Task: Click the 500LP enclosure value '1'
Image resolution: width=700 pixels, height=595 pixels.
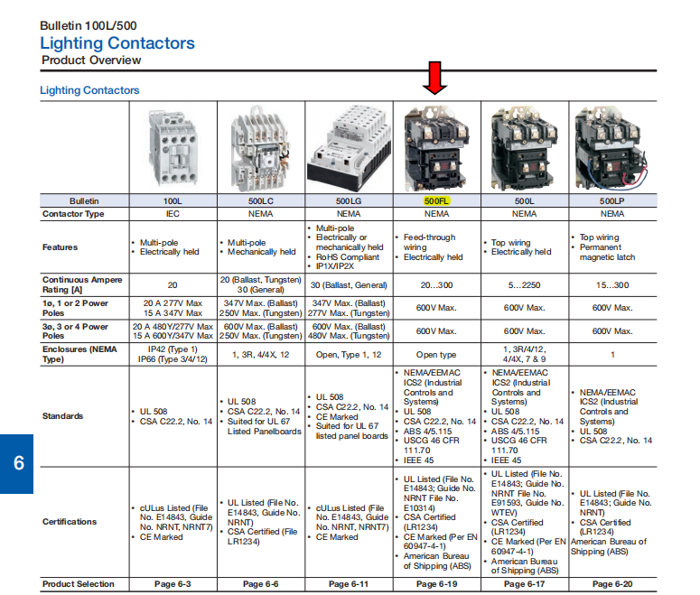Action: [x=612, y=355]
